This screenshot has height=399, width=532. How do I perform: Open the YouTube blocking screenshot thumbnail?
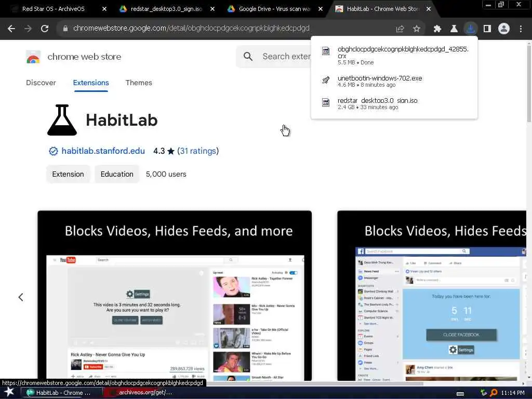pos(175,296)
